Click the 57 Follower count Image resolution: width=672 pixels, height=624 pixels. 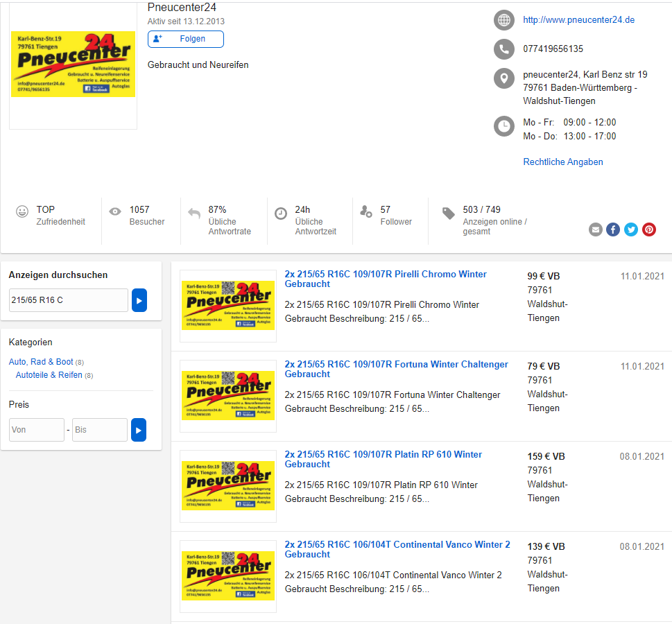pos(386,209)
